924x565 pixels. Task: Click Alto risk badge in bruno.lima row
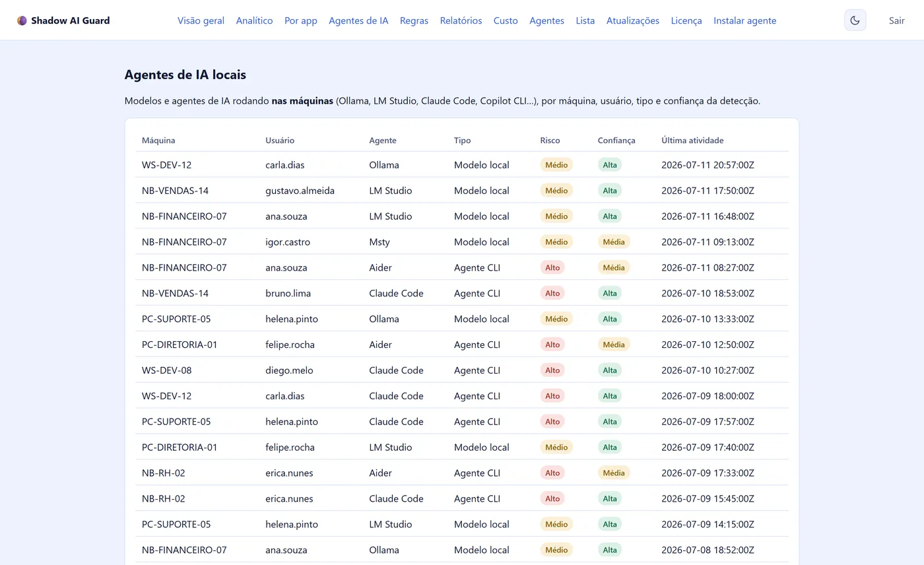click(x=552, y=293)
